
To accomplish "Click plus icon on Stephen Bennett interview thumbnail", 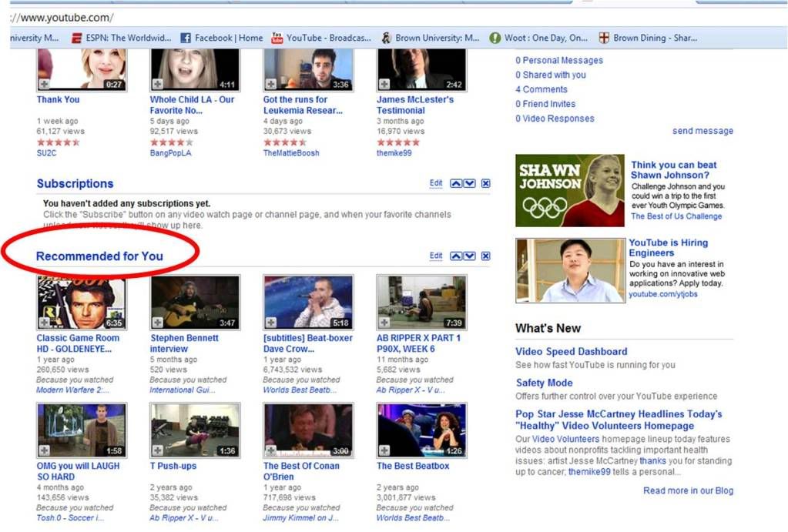I will [157, 323].
